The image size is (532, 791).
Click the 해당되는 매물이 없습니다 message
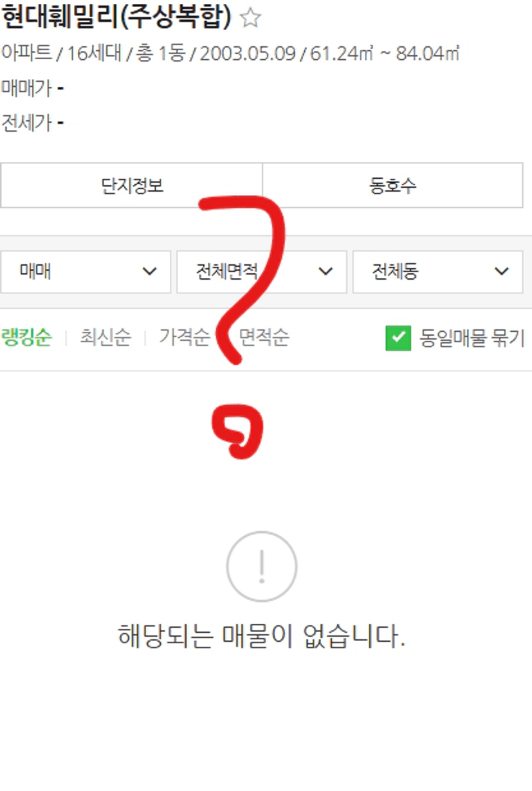pyautogui.click(x=262, y=636)
